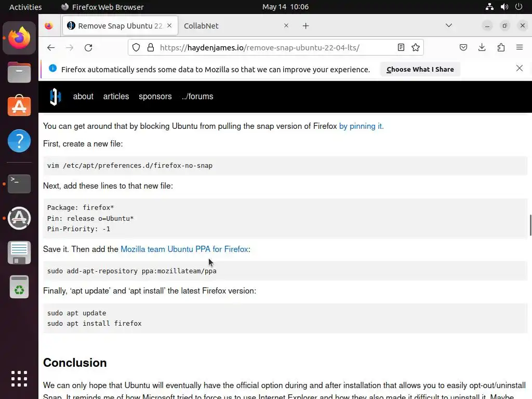Expand the list all tabs chevron
532x399 pixels.
click(x=449, y=25)
